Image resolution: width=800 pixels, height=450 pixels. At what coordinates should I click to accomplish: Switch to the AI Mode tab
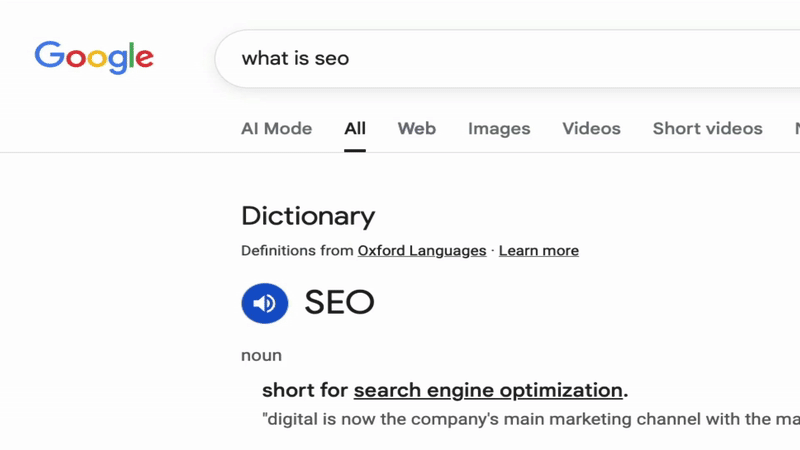point(276,129)
